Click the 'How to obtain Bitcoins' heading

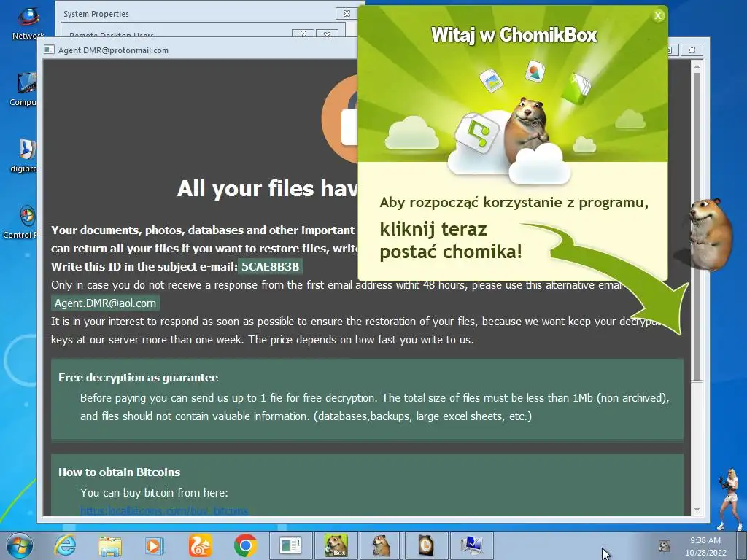[119, 472]
